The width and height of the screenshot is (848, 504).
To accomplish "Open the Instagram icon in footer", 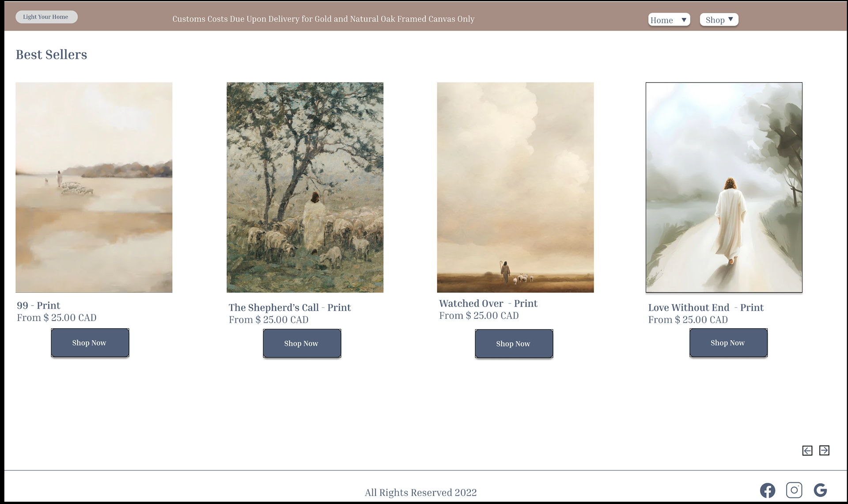I will pyautogui.click(x=794, y=490).
